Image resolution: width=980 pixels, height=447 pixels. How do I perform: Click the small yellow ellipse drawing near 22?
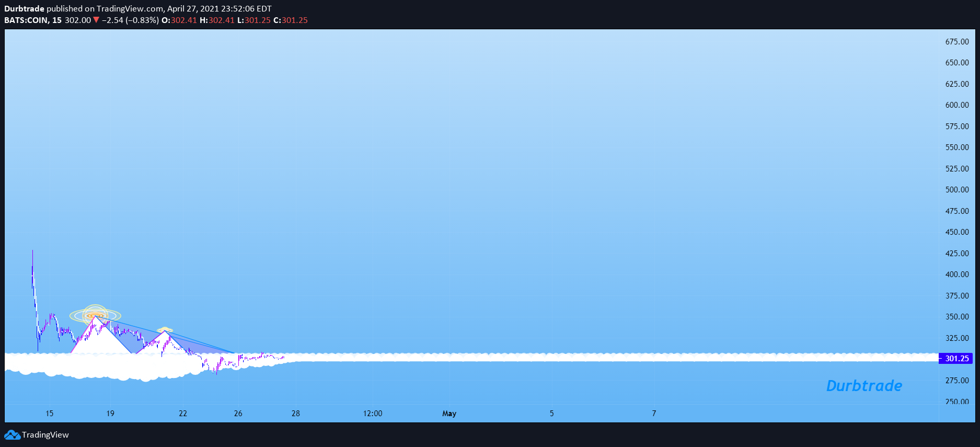tap(165, 330)
